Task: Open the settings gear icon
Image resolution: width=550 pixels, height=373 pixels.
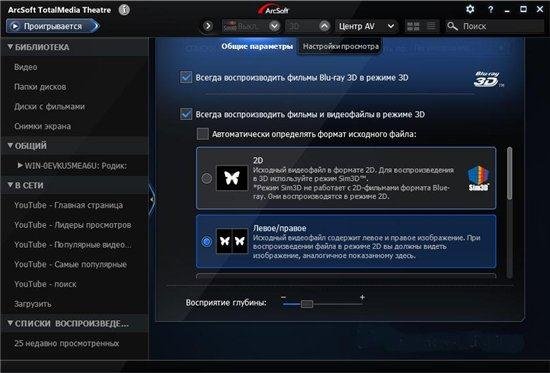Action: coord(470,9)
